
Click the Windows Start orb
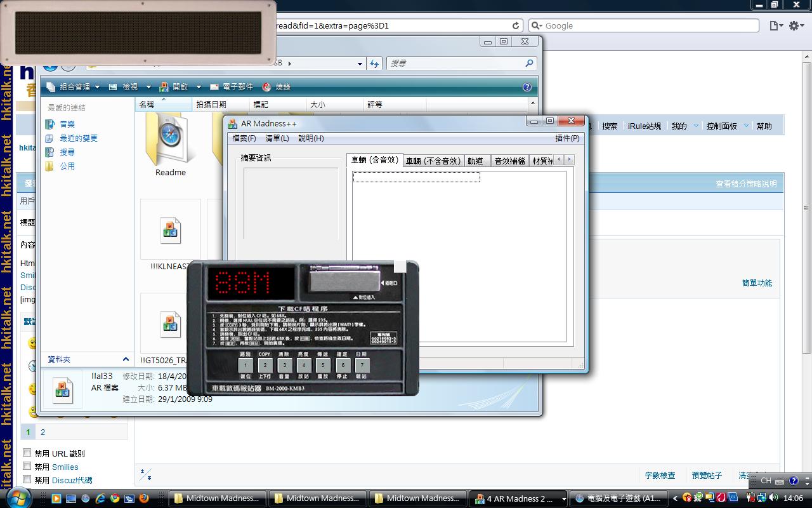pyautogui.click(x=17, y=498)
